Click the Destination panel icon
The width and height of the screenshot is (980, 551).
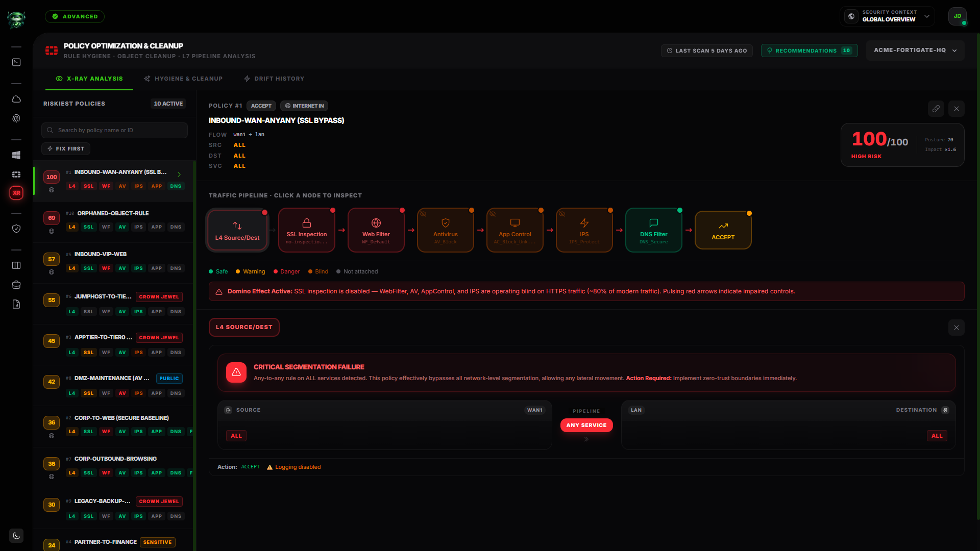click(945, 410)
